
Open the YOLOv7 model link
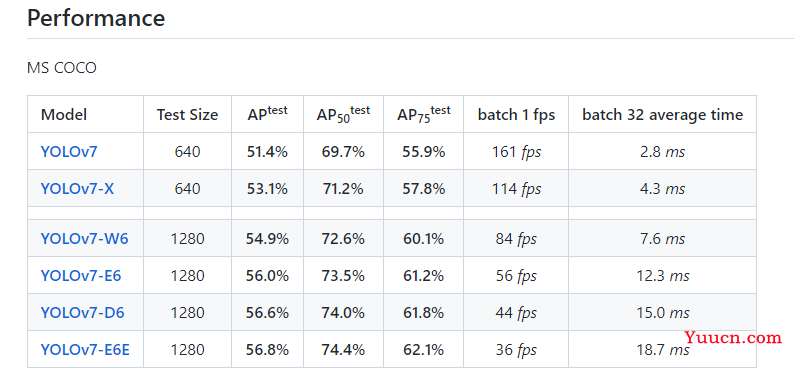pyautogui.click(x=68, y=151)
